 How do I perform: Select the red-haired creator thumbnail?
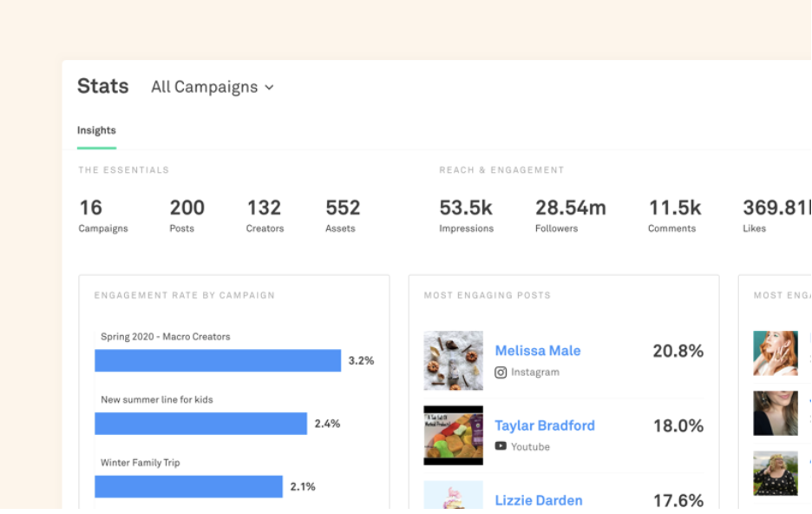click(x=775, y=353)
